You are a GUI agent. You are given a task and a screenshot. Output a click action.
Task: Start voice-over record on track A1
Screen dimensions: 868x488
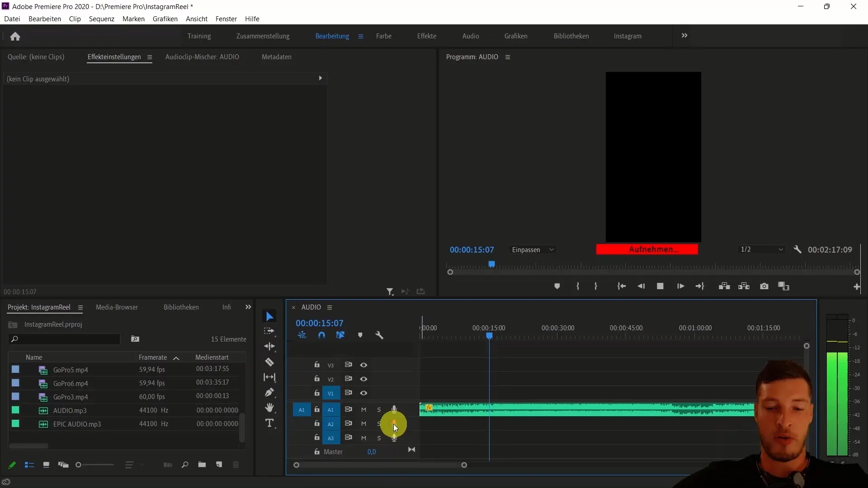394,409
